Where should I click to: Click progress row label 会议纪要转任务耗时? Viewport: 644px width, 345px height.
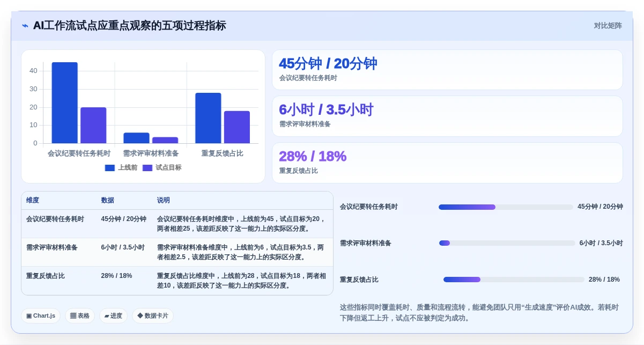369,207
